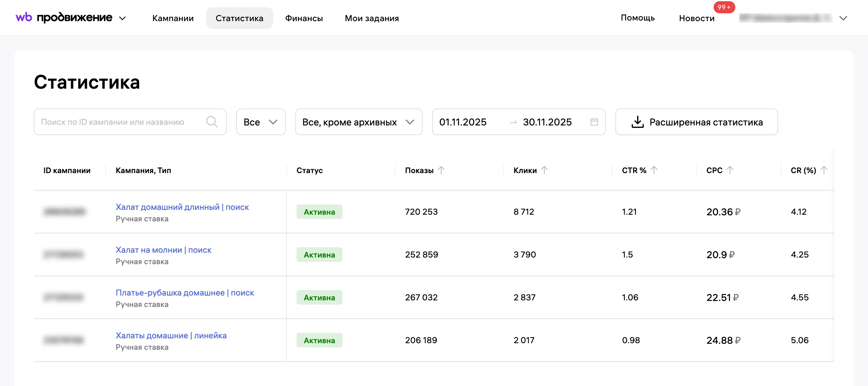This screenshot has width=868, height=386.
Task: Go to Мои задания
Action: (372, 18)
